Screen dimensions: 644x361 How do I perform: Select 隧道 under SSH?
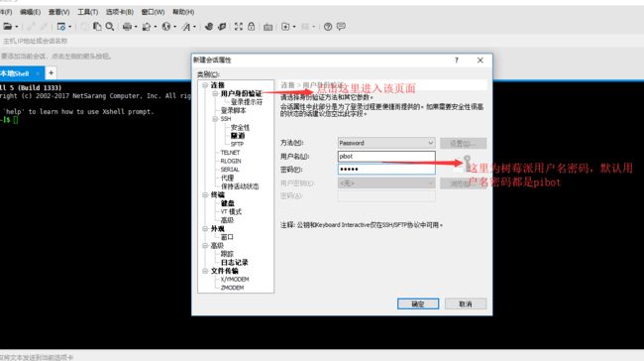[x=238, y=136]
